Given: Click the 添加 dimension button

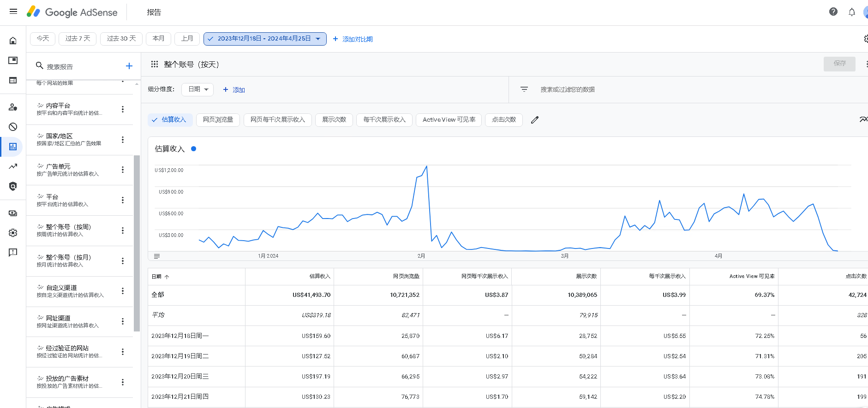Looking at the screenshot, I should coord(234,90).
